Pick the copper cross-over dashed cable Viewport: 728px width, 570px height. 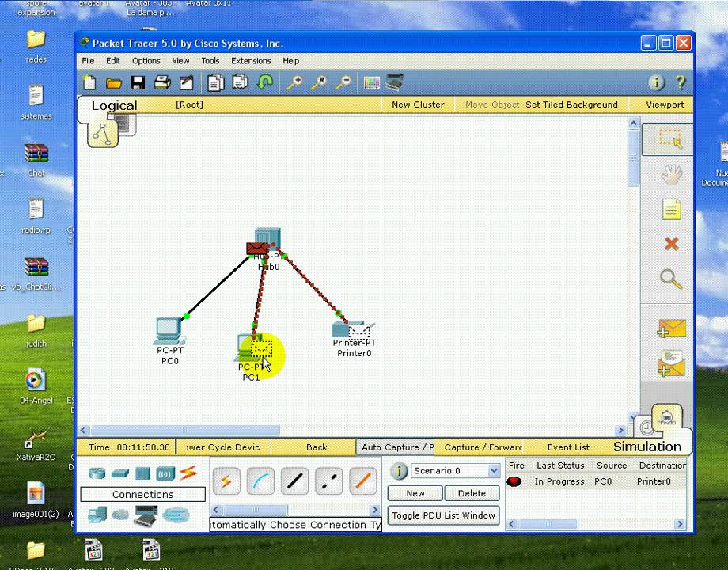point(328,481)
